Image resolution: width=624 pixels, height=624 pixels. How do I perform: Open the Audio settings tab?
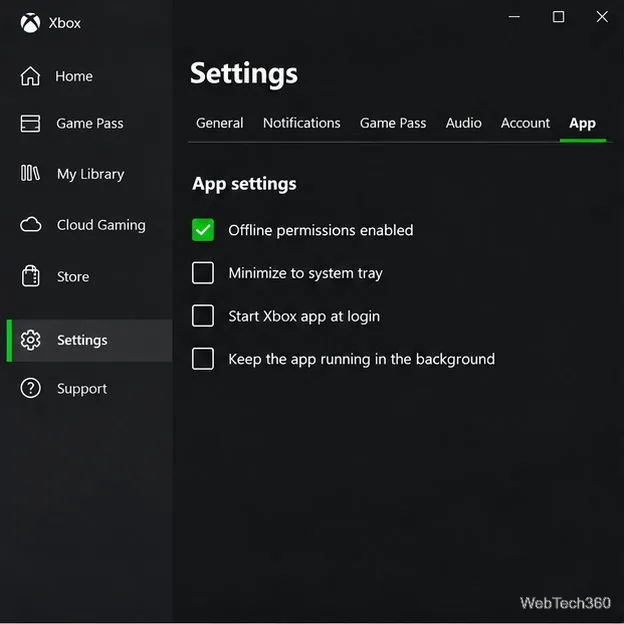coord(464,123)
